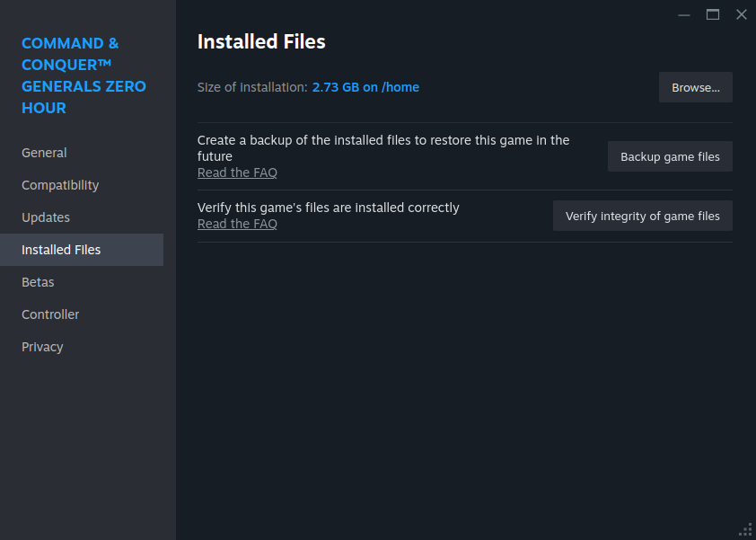This screenshot has height=540, width=756.
Task: Minimize the properties window
Action: [x=684, y=14]
